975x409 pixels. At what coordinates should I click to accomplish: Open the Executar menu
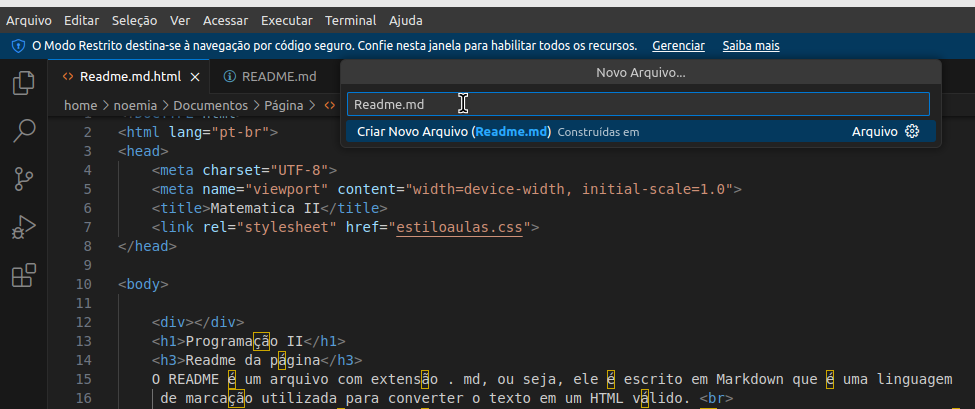point(286,21)
